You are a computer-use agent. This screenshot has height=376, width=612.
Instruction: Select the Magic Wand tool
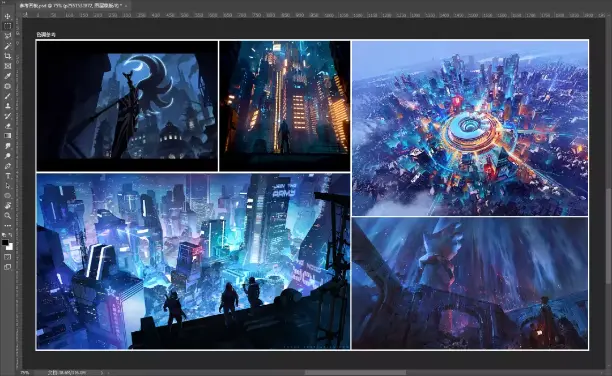tap(7, 46)
